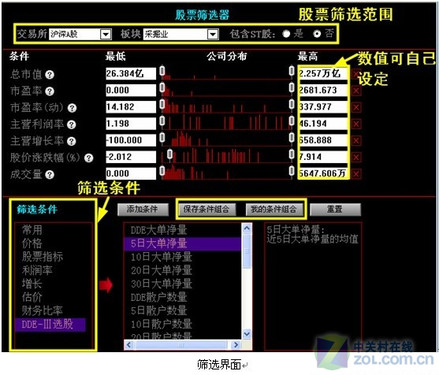Click left slider handle of 股价涨跌幅 range
This screenshot has height=375, width=439.
click(x=170, y=154)
